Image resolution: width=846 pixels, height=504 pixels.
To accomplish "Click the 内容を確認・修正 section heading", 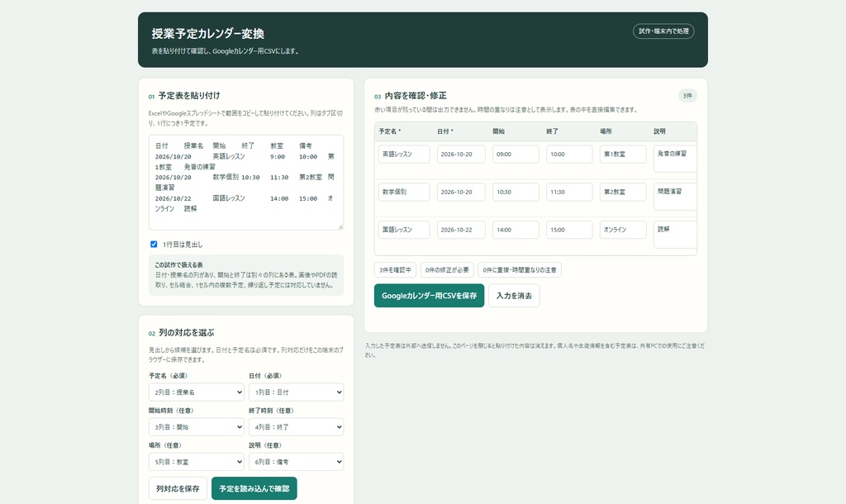I will (x=416, y=96).
